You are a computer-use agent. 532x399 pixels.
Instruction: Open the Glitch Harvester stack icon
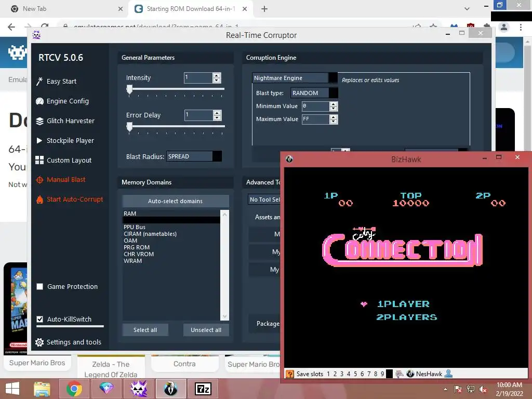pyautogui.click(x=39, y=121)
